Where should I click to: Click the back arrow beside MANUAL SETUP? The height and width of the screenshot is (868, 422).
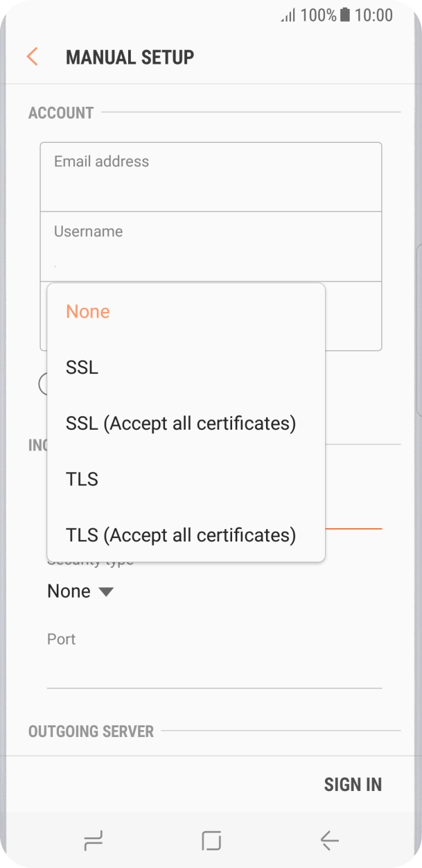pos(32,56)
